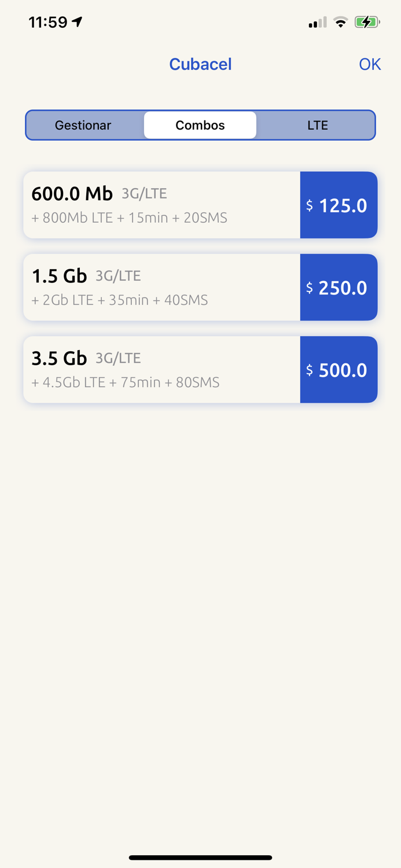Tap the dollar sign on the 250.0 price button
Viewport: 401px width, 868px height.
[x=309, y=288]
